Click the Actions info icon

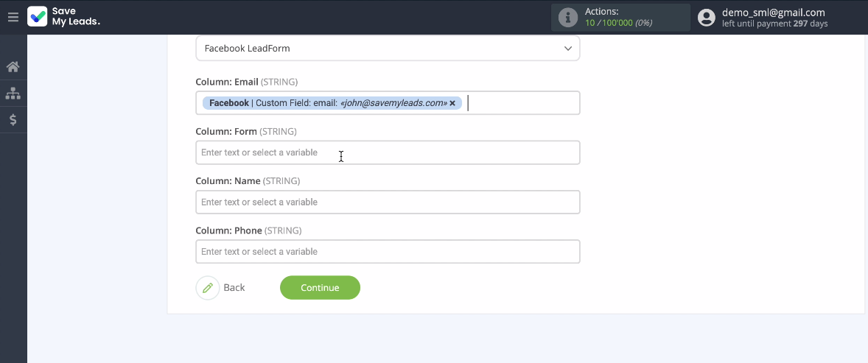coord(568,17)
